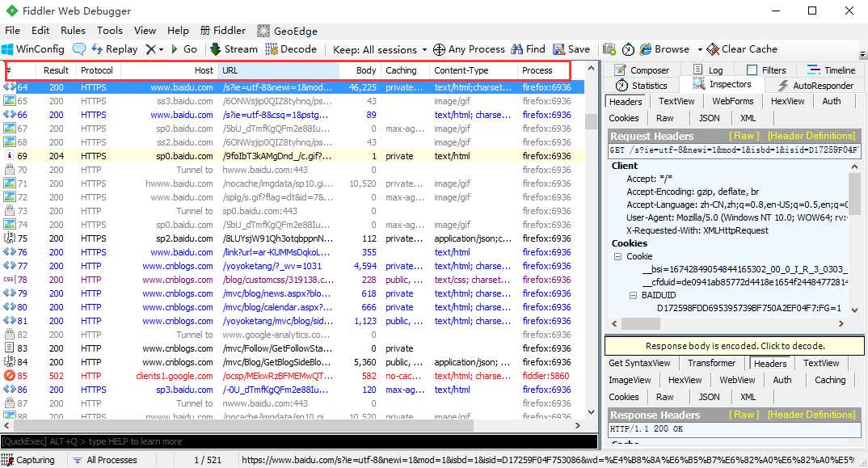Click Response body is encoded bar
This screenshot has height=468, width=868.
coord(735,346)
